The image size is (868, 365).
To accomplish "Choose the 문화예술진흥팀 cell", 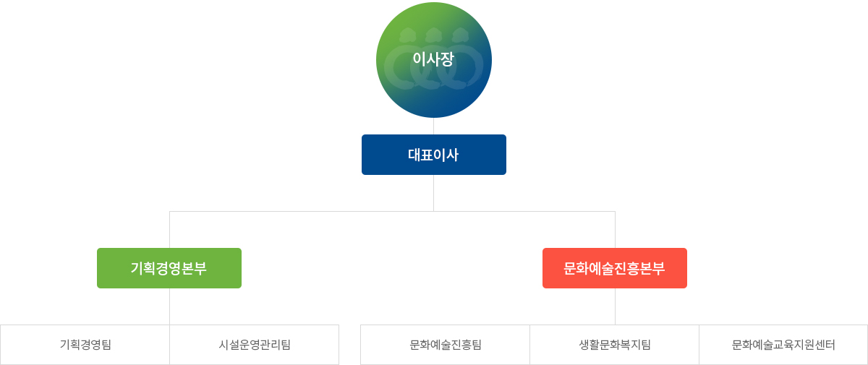I will coord(446,345).
